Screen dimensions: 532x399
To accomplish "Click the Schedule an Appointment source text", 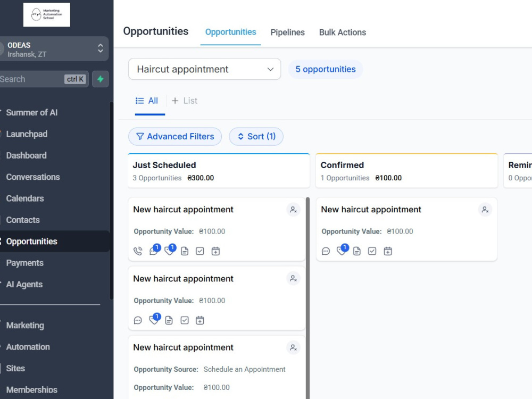I will point(244,369).
